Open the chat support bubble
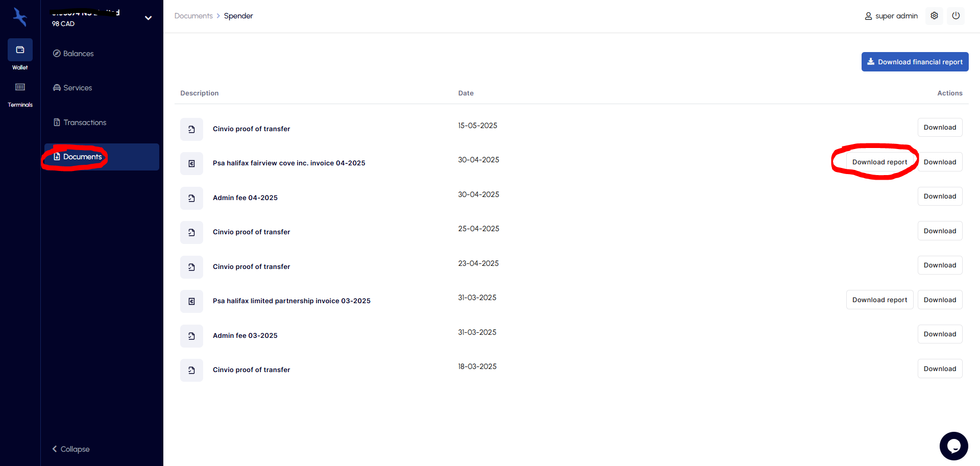The width and height of the screenshot is (980, 466). point(953,446)
